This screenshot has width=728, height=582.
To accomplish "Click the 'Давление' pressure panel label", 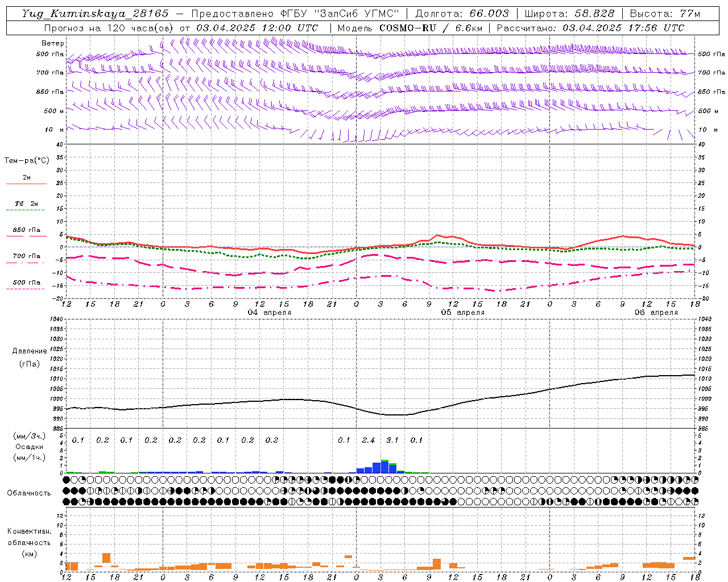I will [30, 351].
